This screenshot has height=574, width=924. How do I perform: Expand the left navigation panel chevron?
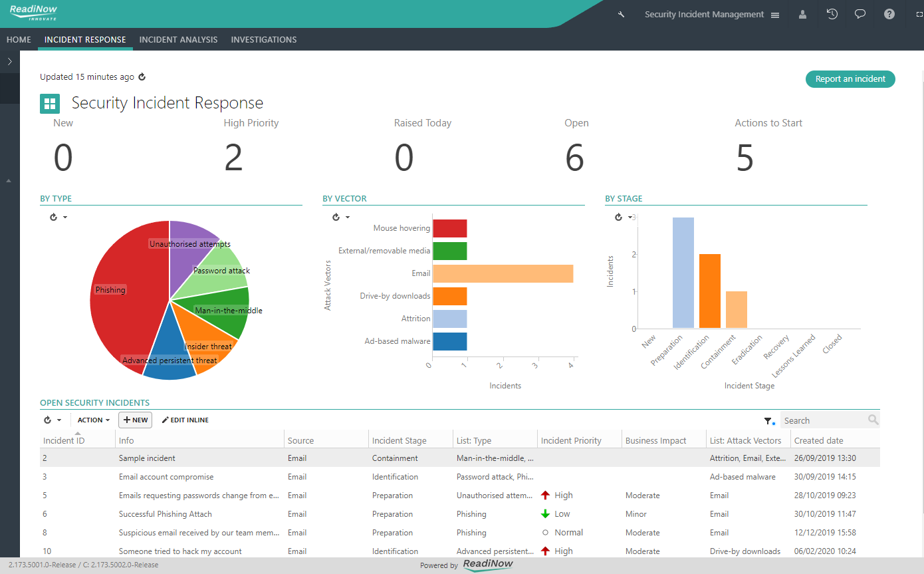(x=9, y=61)
